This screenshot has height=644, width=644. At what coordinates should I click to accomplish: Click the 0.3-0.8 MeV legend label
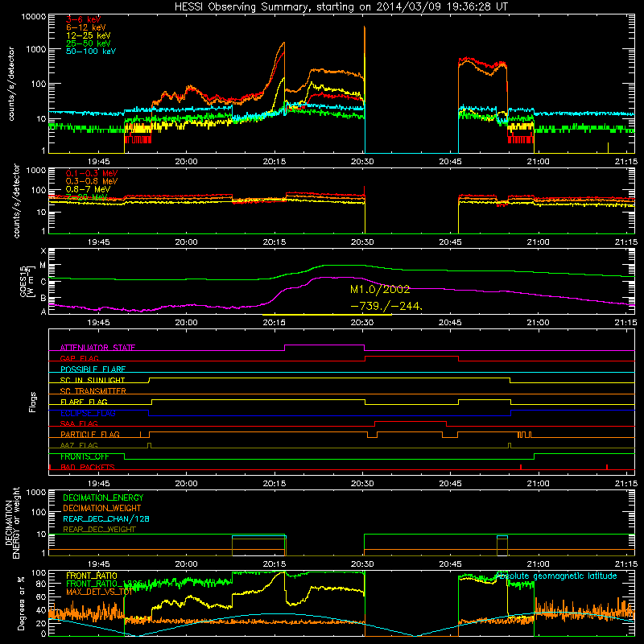click(x=92, y=181)
